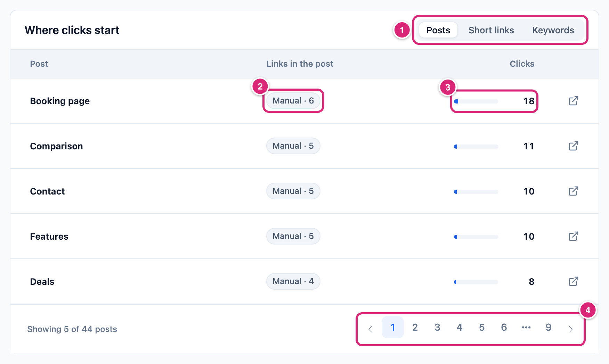Viewport: 609px width, 364px height.
Task: Click Features row's 10 clicks value
Action: pyautogui.click(x=529, y=237)
